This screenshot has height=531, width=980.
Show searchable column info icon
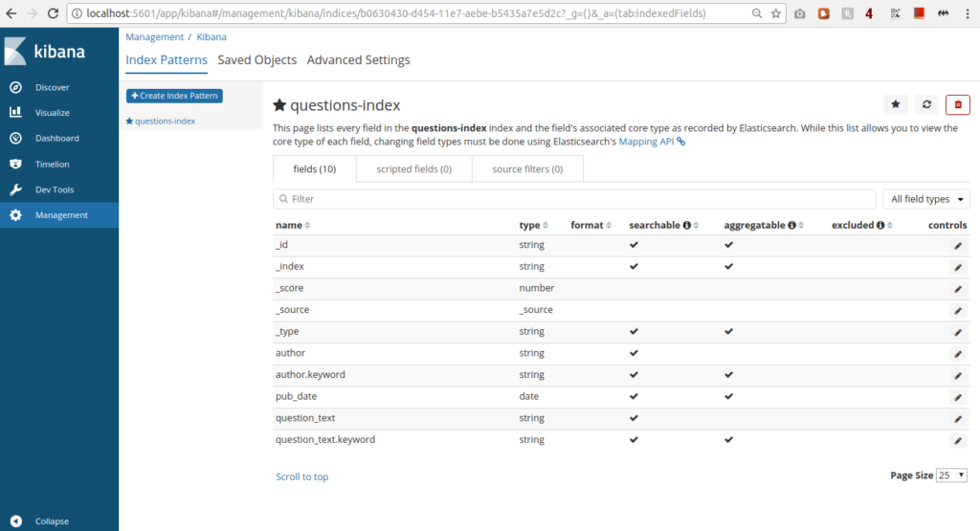pyautogui.click(x=687, y=225)
